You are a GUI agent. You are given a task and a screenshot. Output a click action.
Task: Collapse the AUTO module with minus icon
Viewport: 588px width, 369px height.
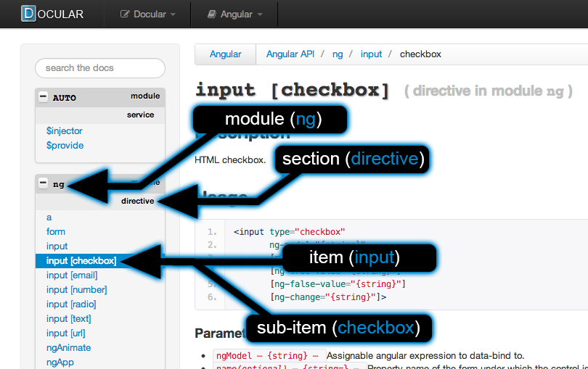pos(43,97)
